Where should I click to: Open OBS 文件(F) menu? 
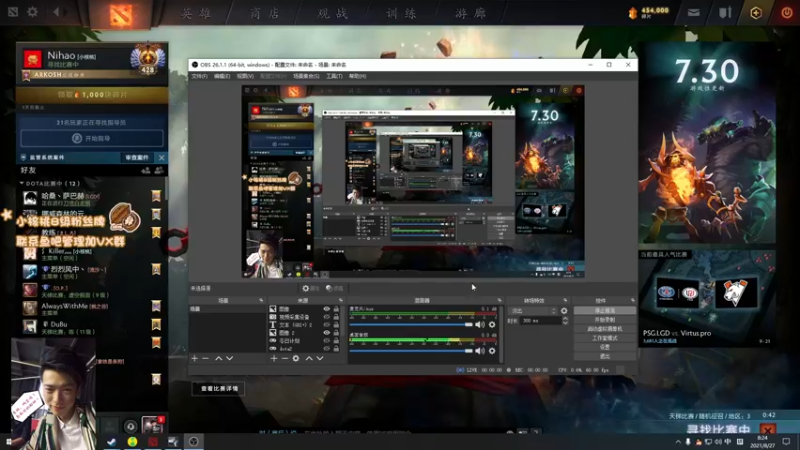pos(199,76)
